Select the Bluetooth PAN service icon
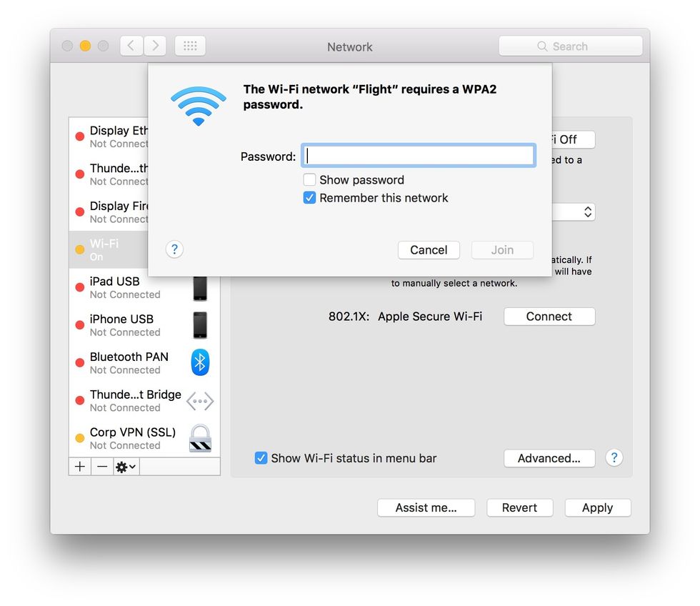 click(200, 362)
